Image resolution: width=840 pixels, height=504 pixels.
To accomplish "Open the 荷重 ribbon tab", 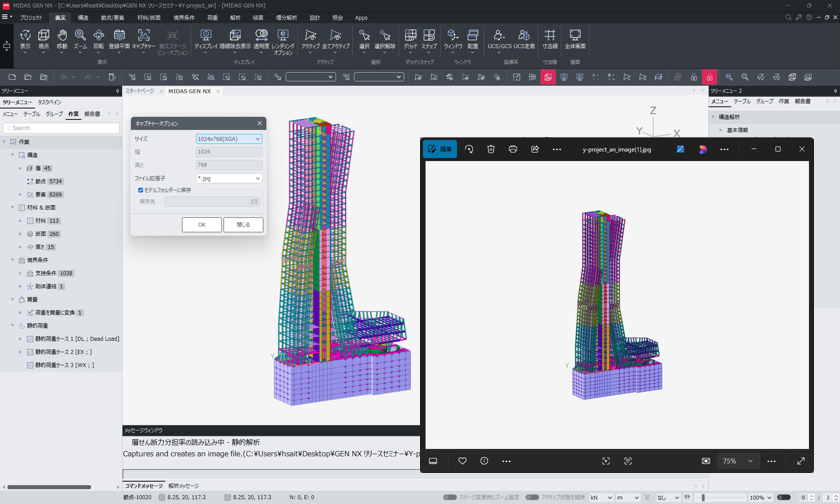I will tap(213, 18).
